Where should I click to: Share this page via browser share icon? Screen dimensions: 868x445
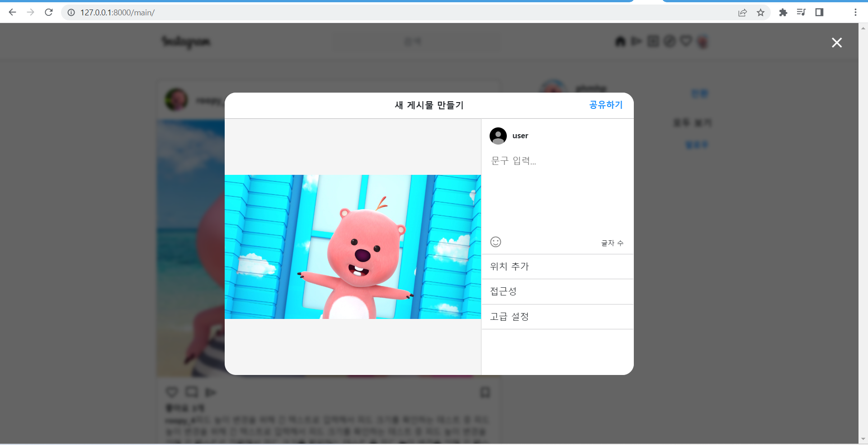tap(742, 13)
